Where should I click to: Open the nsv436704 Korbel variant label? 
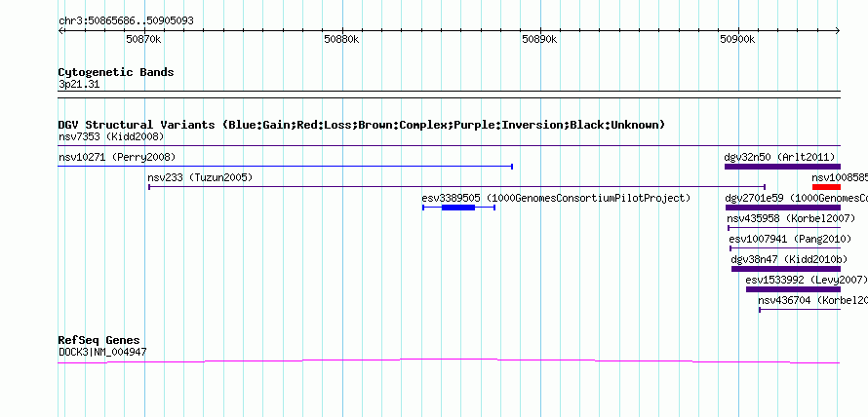tap(813, 300)
